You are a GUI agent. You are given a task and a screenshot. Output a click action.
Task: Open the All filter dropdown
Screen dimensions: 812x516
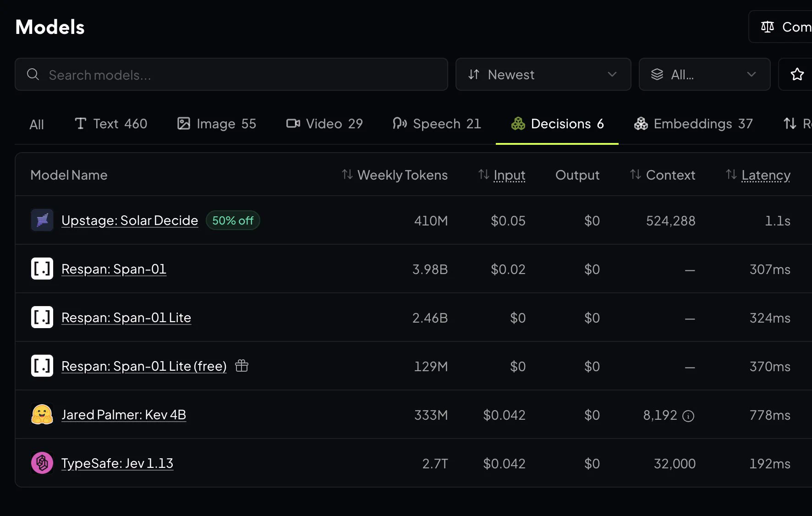click(704, 74)
